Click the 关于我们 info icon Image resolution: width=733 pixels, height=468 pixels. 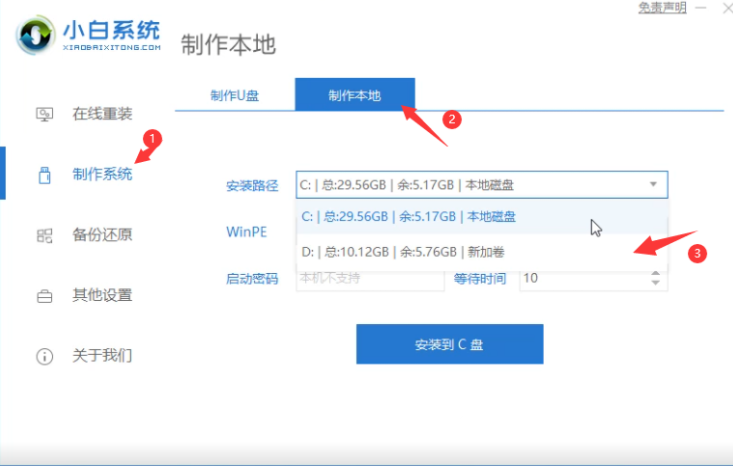45,356
